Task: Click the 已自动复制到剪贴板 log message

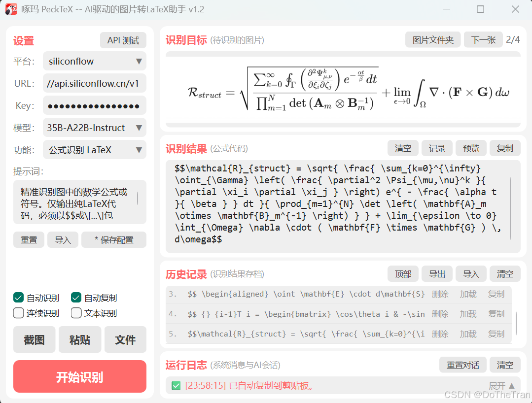Action: 249,386
